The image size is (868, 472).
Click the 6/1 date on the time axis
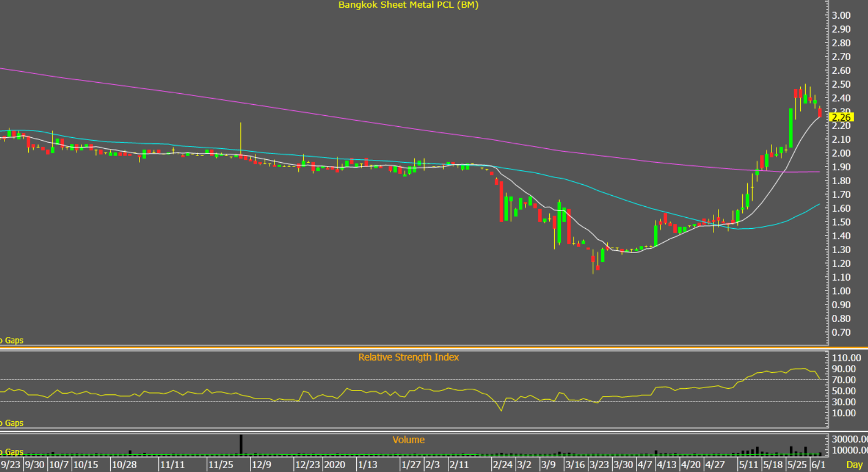click(x=818, y=465)
